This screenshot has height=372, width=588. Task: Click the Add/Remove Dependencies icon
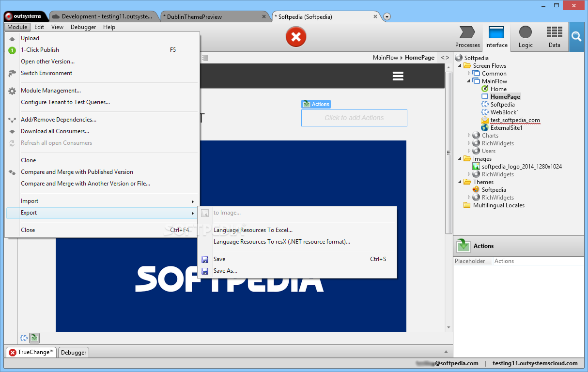[12, 120]
